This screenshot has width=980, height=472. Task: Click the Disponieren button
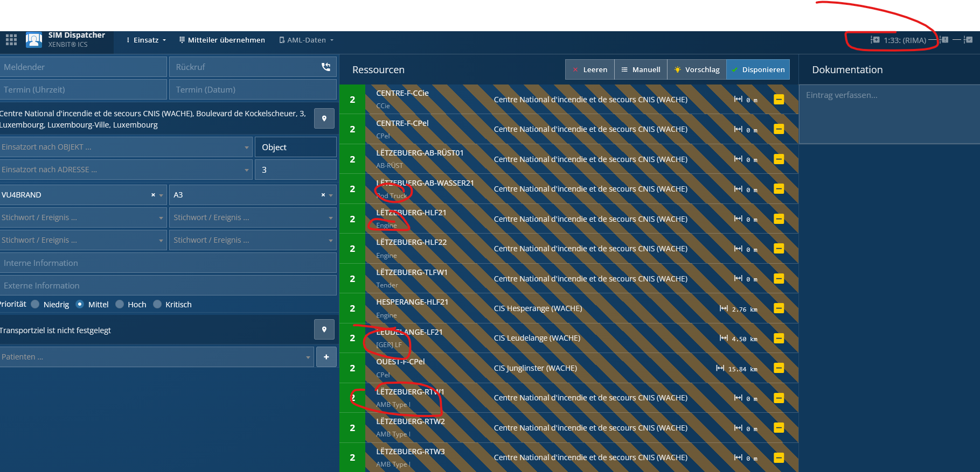point(758,69)
